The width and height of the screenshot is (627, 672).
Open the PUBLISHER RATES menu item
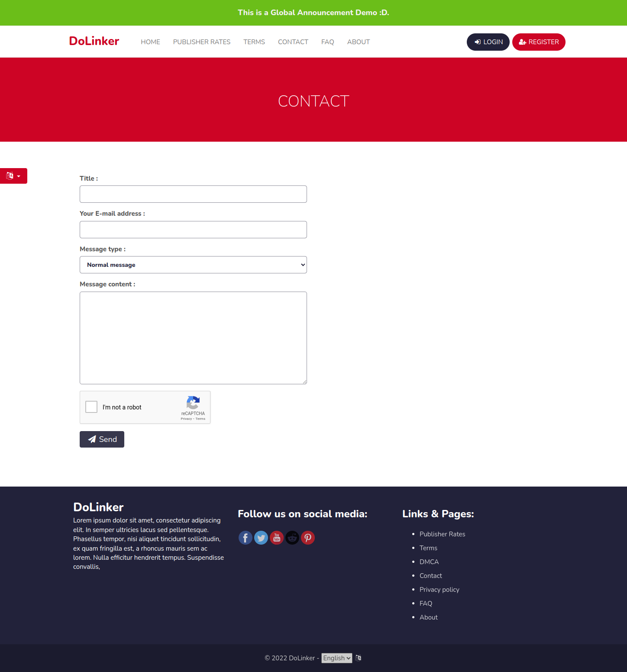(x=201, y=42)
